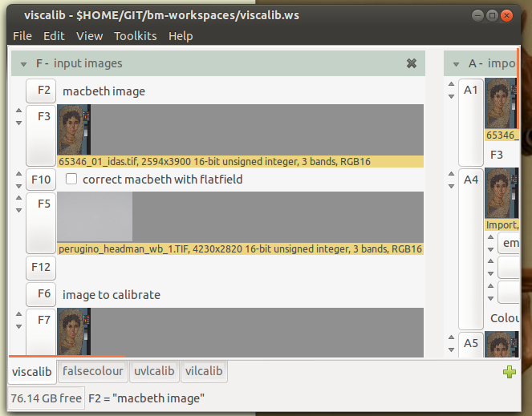Select row button F12
The height and width of the screenshot is (416, 532).
point(41,267)
